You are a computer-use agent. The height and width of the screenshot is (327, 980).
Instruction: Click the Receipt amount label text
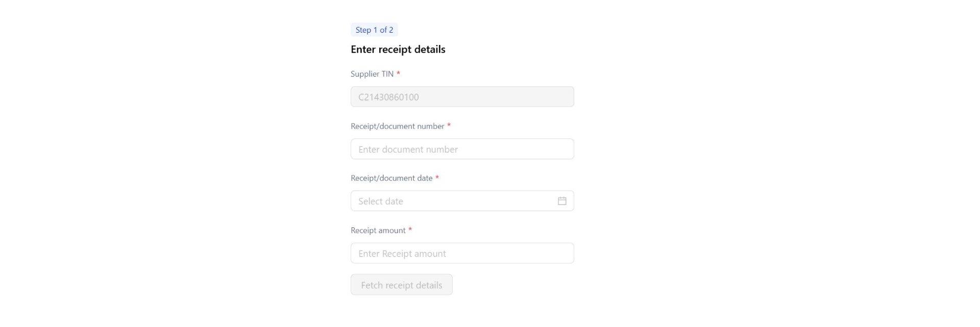tap(378, 230)
